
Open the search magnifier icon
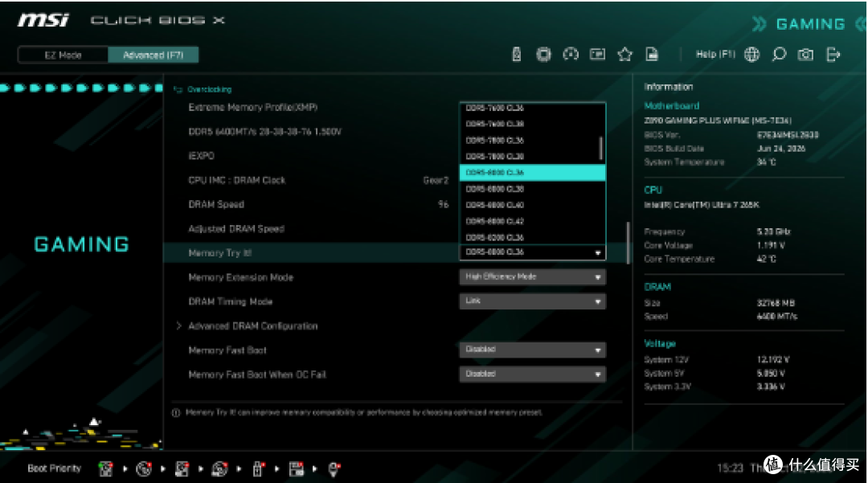pos(779,54)
